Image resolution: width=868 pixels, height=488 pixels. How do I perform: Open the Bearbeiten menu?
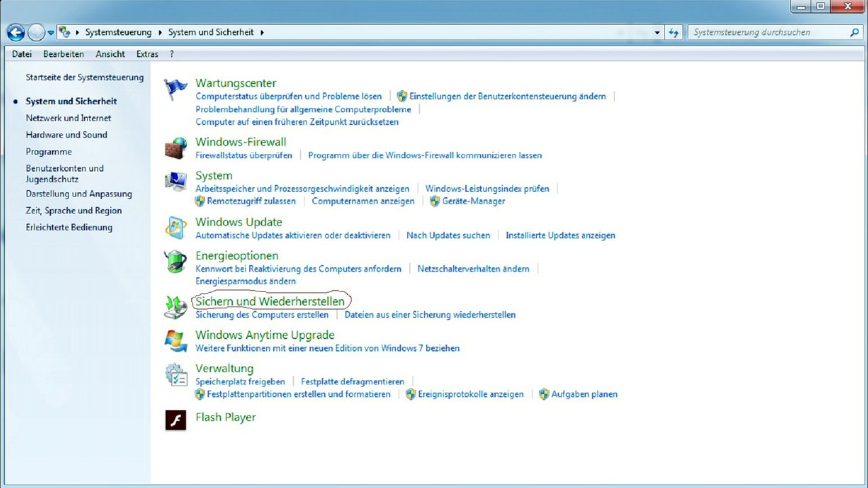(x=64, y=54)
